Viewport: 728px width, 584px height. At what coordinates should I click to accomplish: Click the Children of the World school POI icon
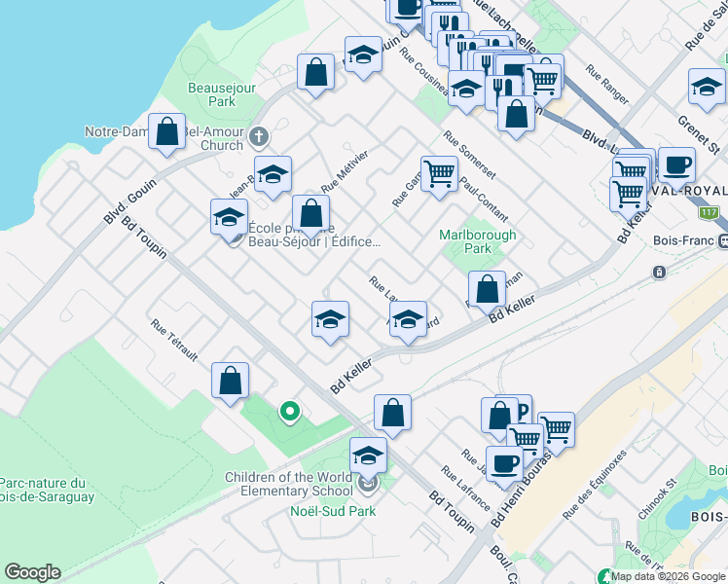pyautogui.click(x=368, y=485)
